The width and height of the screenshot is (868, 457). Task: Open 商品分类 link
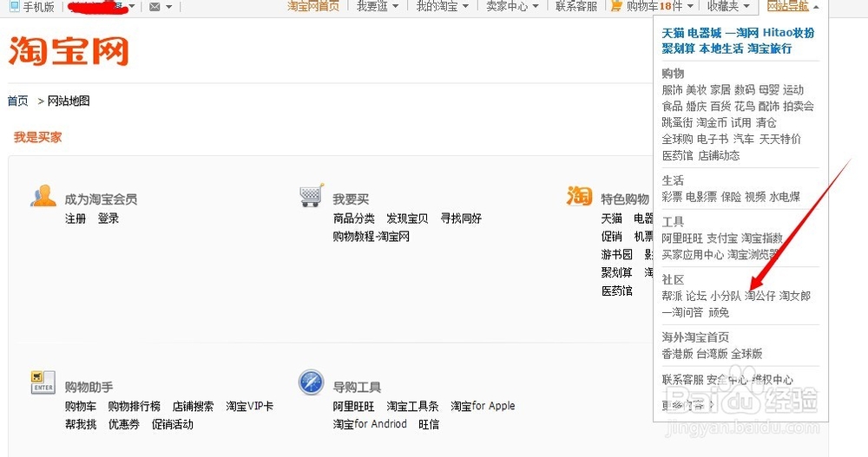coord(354,218)
